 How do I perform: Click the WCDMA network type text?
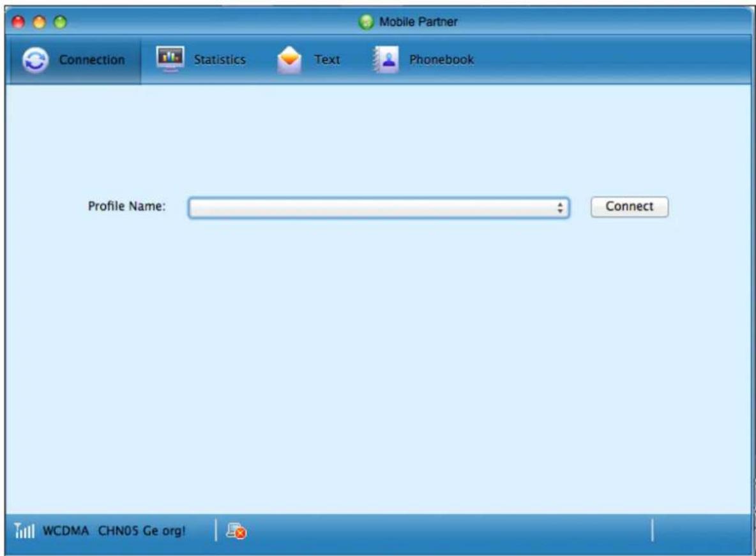[x=66, y=531]
